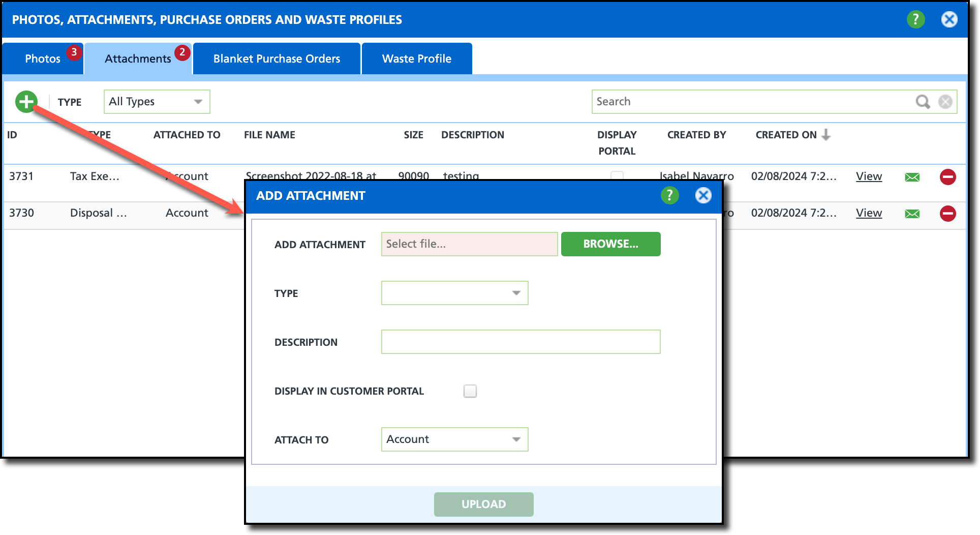Email attachment 3731
980x535 pixels.
point(912,177)
